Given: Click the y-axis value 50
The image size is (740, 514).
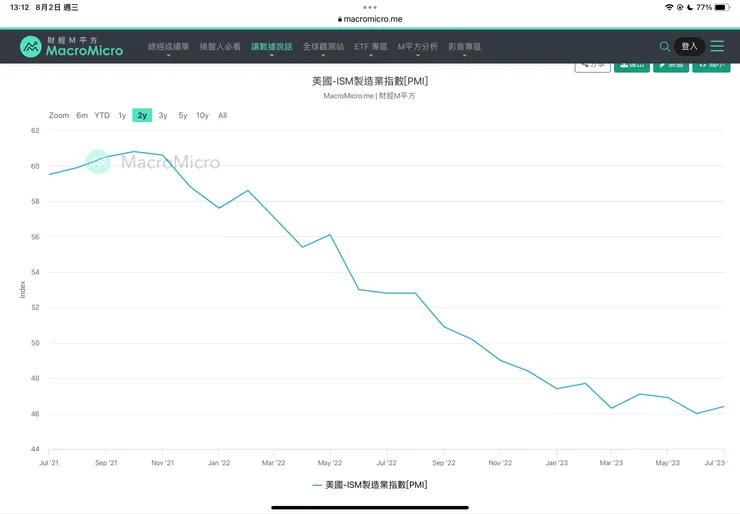Looking at the screenshot, I should (35, 343).
